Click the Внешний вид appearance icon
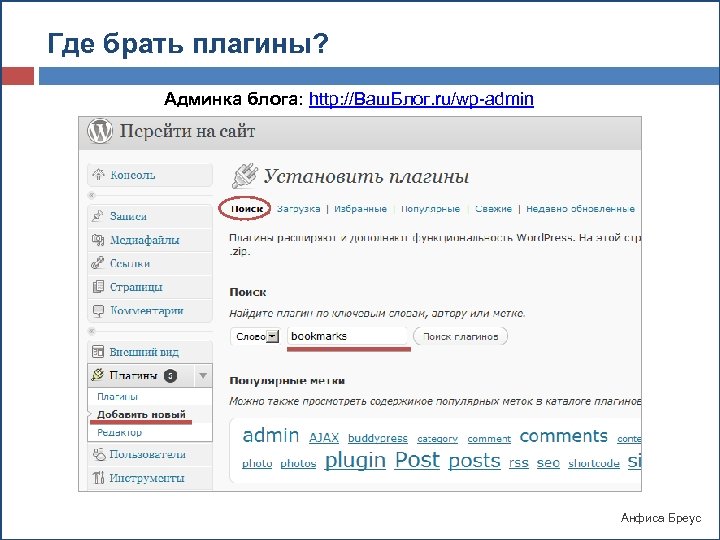The width and height of the screenshot is (720, 540). point(98,352)
